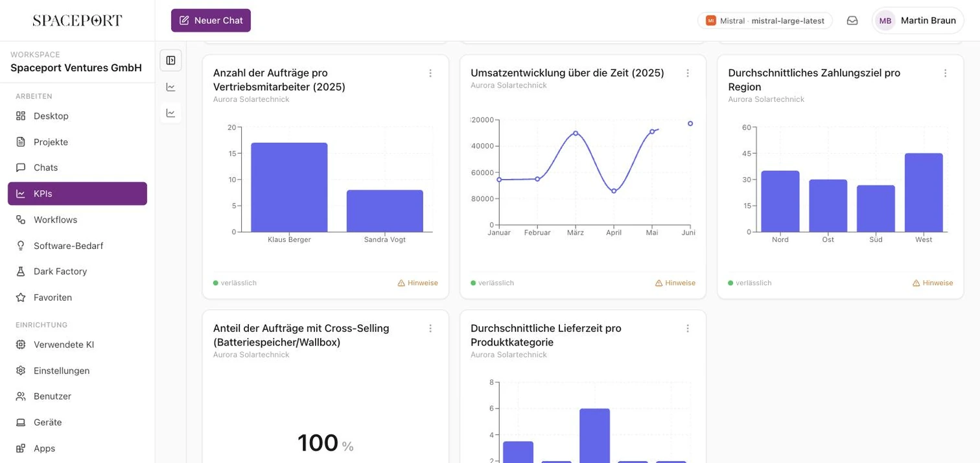Toggle the side panel collapse icon
Viewport: 980px width, 463px height.
click(170, 60)
